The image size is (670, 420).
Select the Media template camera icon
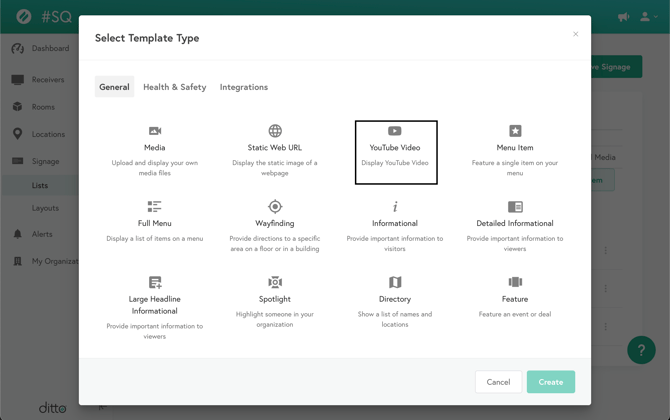click(x=155, y=131)
